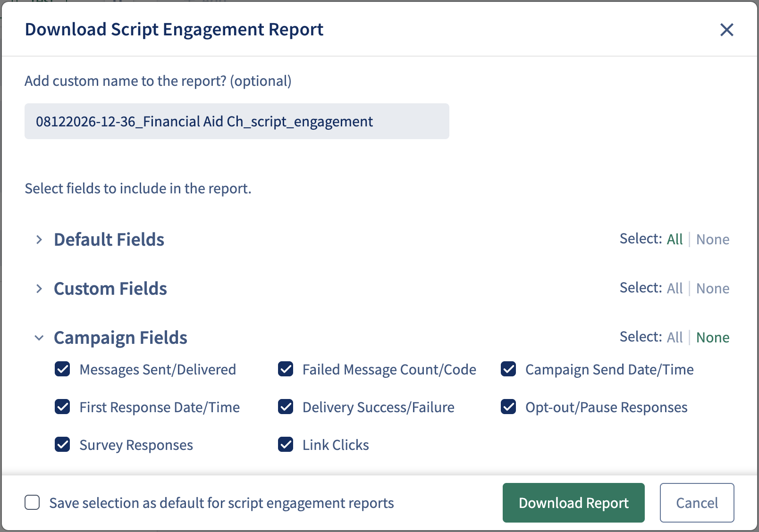Select None for Default Fields
Image resolution: width=759 pixels, height=532 pixels.
713,239
